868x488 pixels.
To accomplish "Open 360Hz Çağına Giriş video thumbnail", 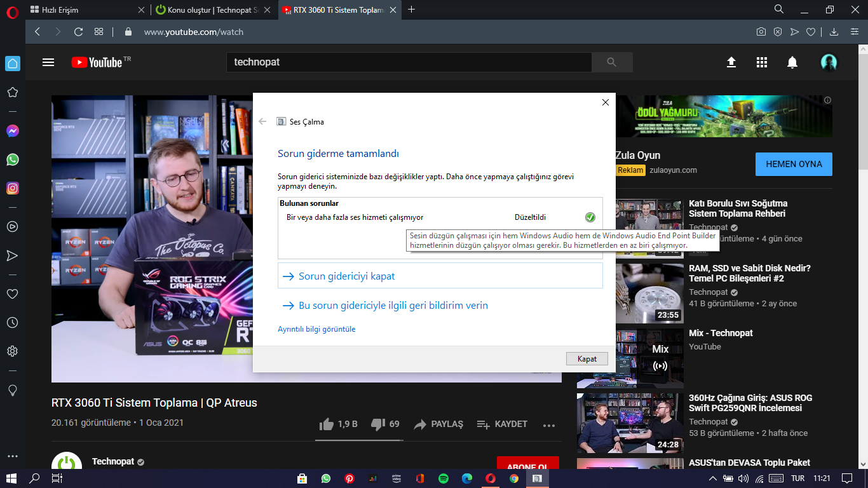I will [630, 423].
